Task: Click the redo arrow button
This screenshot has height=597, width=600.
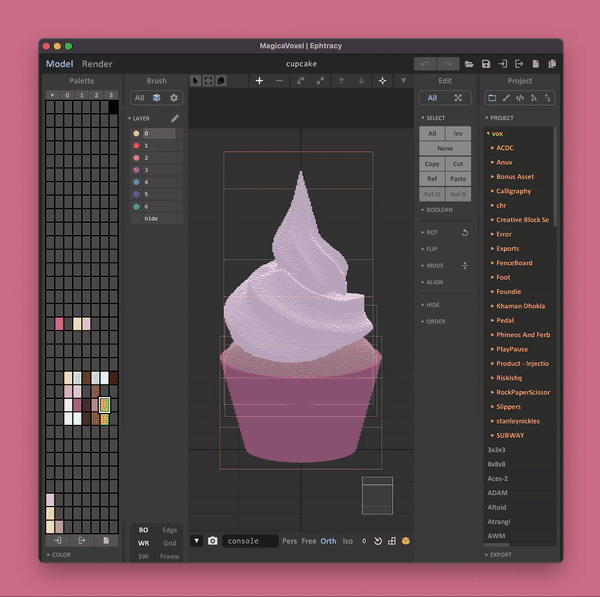Action: [448, 64]
